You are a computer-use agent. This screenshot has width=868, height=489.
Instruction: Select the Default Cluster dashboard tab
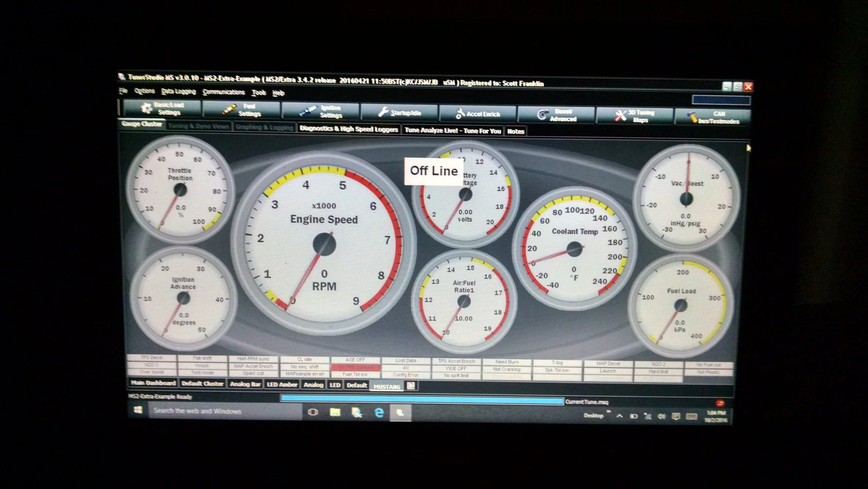pos(202,383)
